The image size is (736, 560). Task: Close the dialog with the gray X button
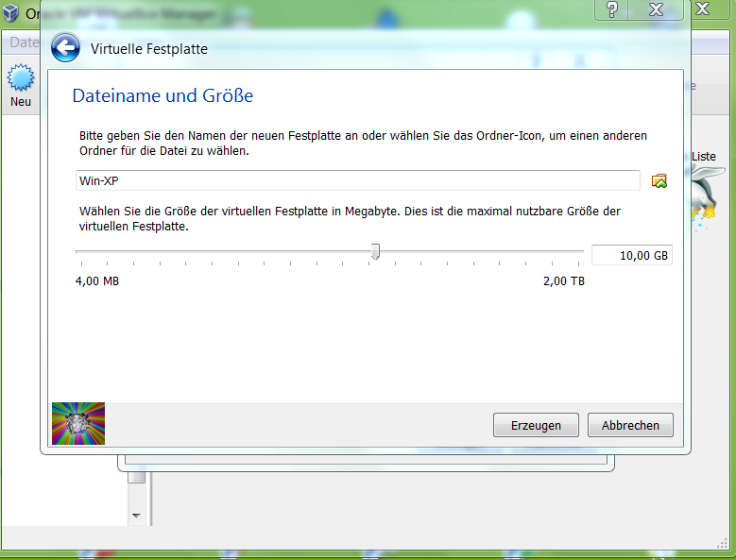click(x=652, y=8)
